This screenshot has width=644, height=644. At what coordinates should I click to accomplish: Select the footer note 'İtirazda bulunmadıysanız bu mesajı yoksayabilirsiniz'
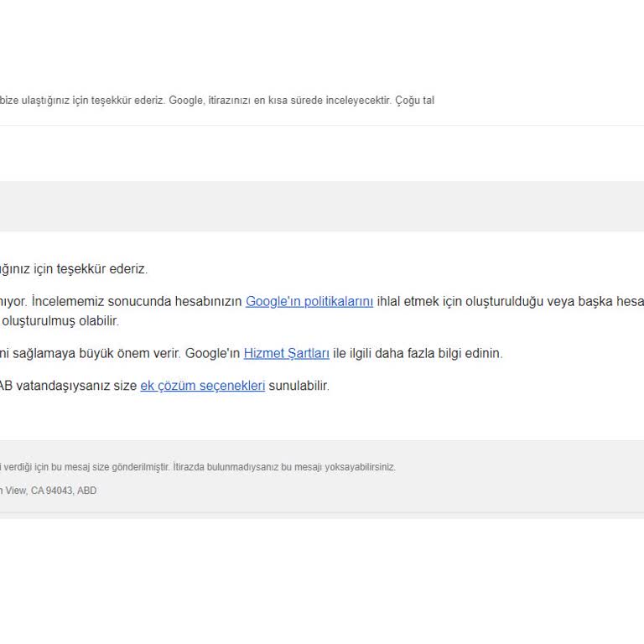pyautogui.click(x=284, y=467)
